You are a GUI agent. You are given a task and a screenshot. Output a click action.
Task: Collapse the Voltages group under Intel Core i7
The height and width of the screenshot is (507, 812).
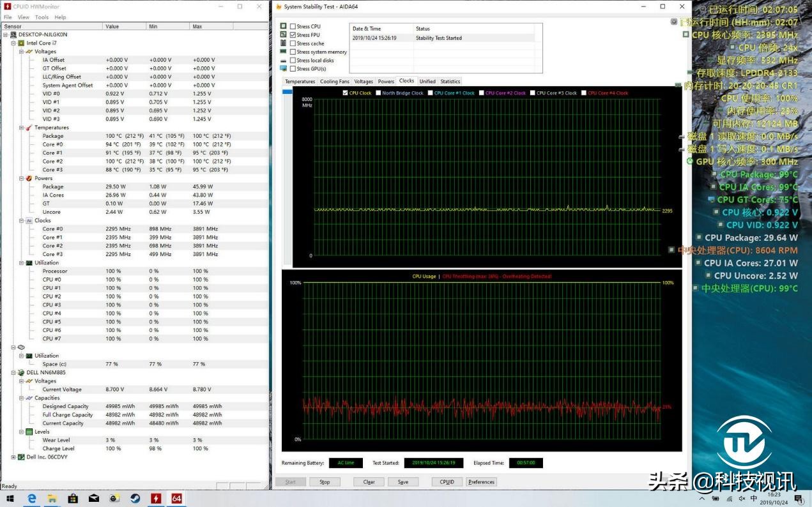[21, 52]
